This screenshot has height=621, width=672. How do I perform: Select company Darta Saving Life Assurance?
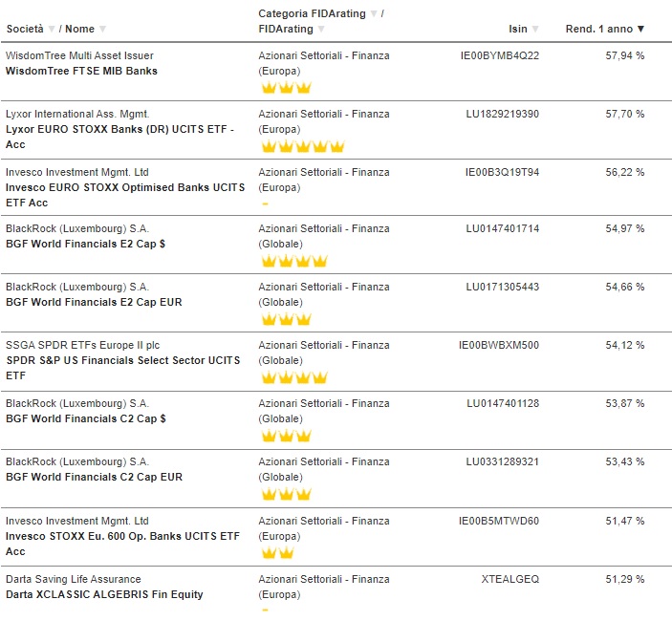[x=74, y=579]
